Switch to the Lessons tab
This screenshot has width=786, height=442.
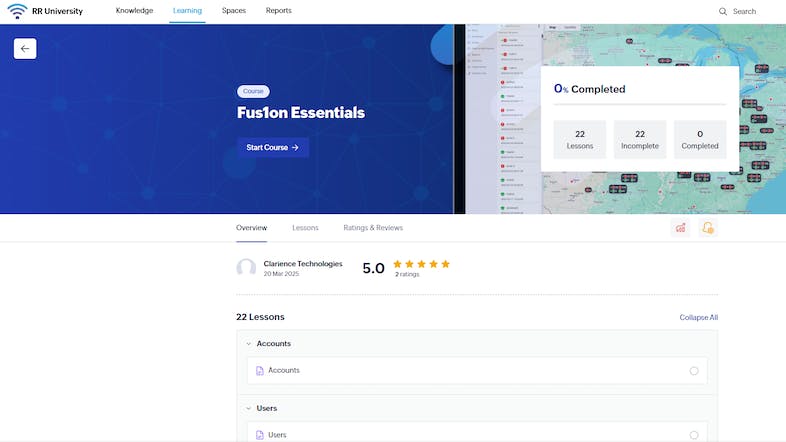(305, 228)
